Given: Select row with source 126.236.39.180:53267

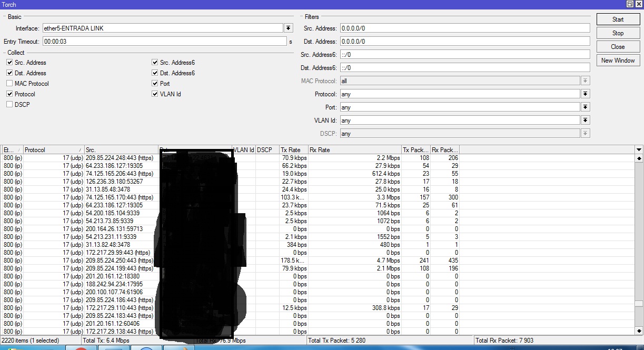Looking at the screenshot, I should [x=318, y=182].
